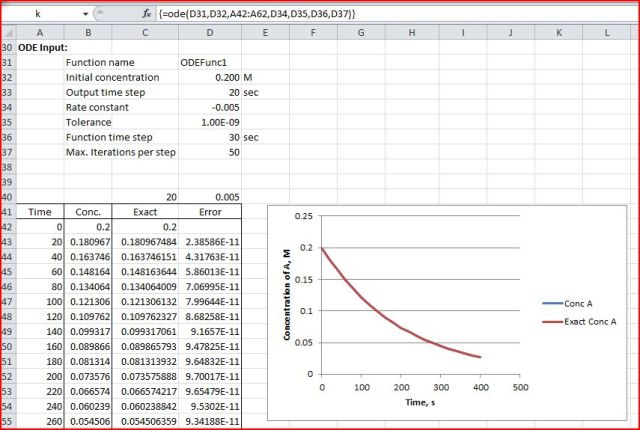The width and height of the screenshot is (640, 430).
Task: Open the Name Box dropdown arrow
Action: [85, 13]
